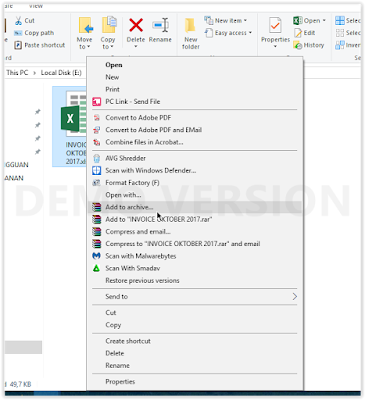Click the Edit ribbon button
Image resolution: width=365 pixels, height=400 pixels.
pos(305,33)
